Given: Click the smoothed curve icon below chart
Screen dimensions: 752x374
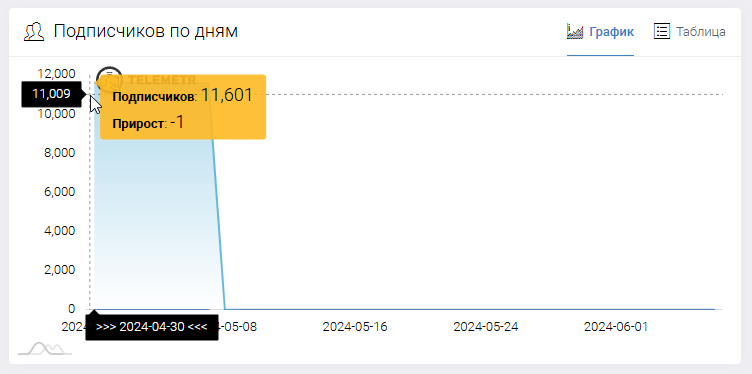Looking at the screenshot, I should (x=45, y=349).
